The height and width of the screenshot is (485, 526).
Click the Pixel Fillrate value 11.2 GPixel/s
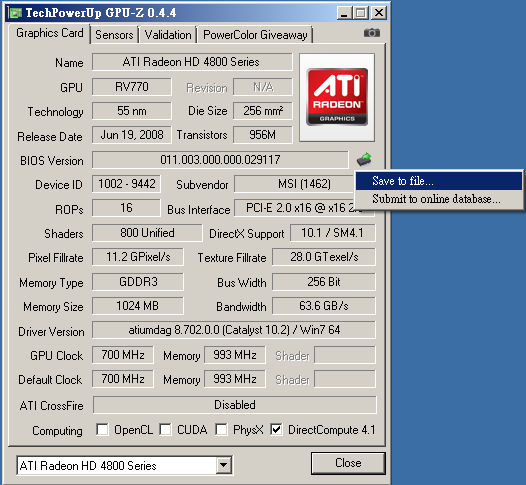[x=138, y=257]
